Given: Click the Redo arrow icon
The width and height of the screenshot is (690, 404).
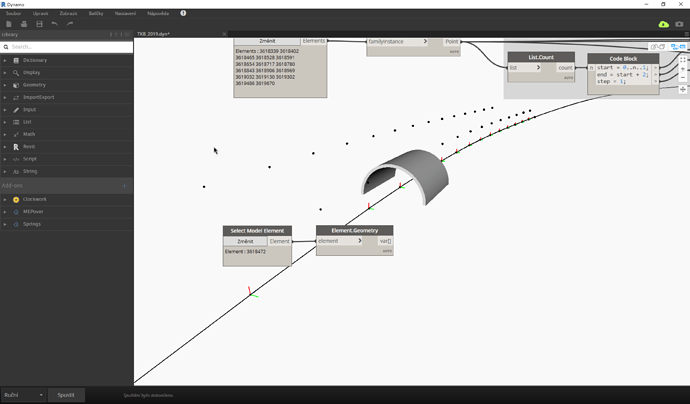Looking at the screenshot, I should pos(70,24).
